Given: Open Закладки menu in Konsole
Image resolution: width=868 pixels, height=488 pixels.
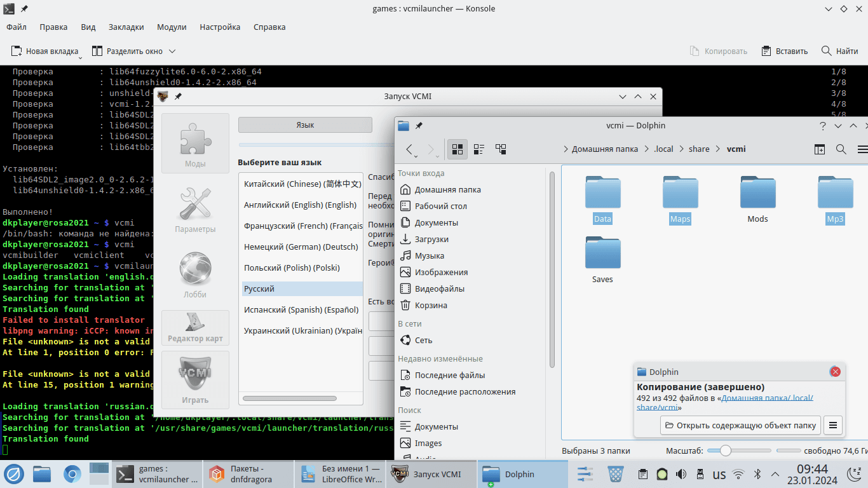Looking at the screenshot, I should click(x=126, y=27).
